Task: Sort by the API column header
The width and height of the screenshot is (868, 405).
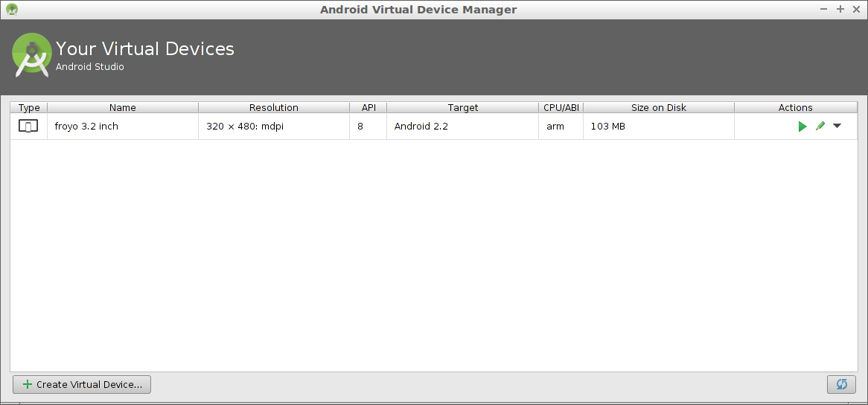Action: 368,107
